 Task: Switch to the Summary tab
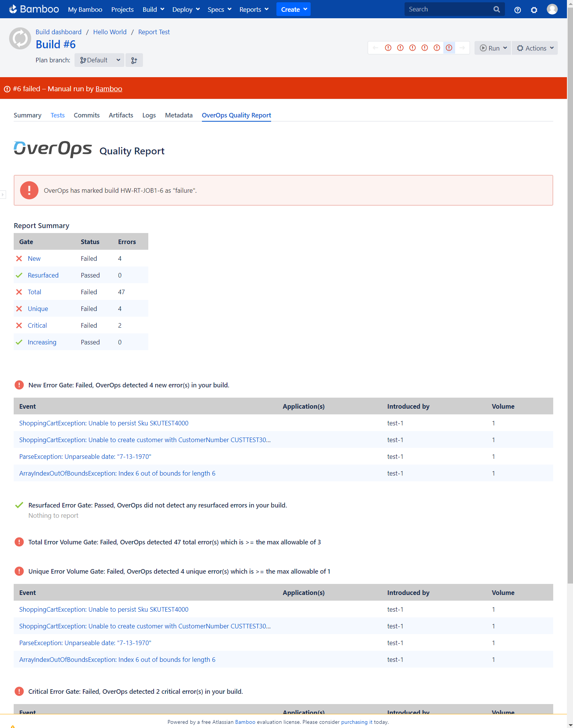27,115
